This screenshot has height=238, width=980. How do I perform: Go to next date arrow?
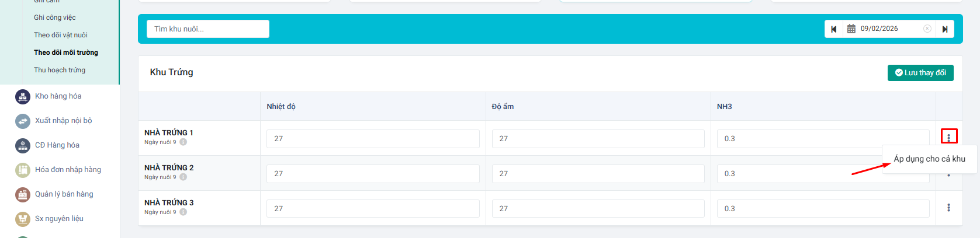(945, 29)
